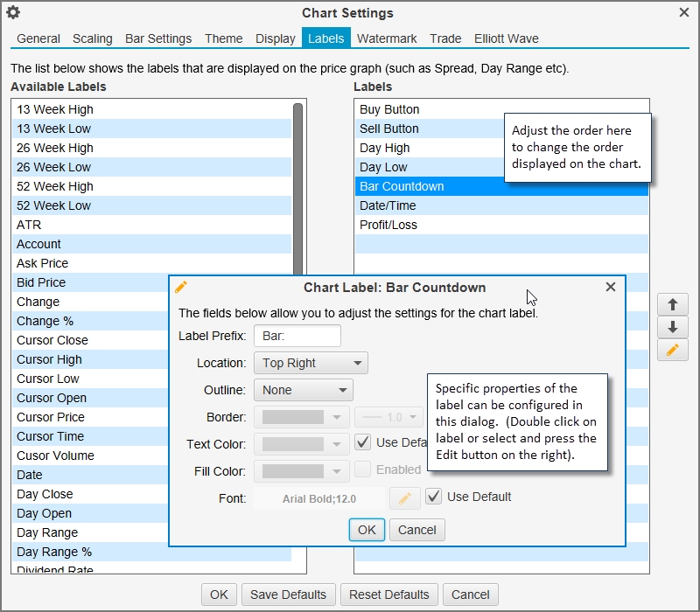Click pencil icon in Chart Label dialog title

click(x=182, y=287)
